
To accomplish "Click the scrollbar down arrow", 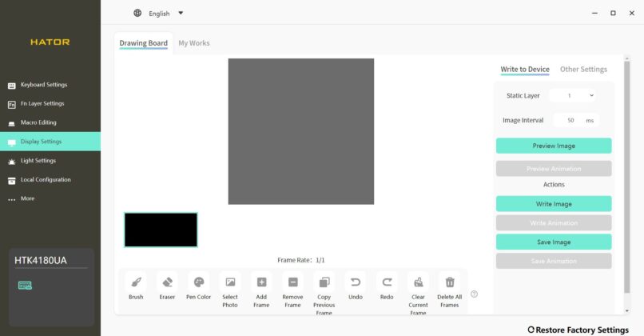I will 626,311.
